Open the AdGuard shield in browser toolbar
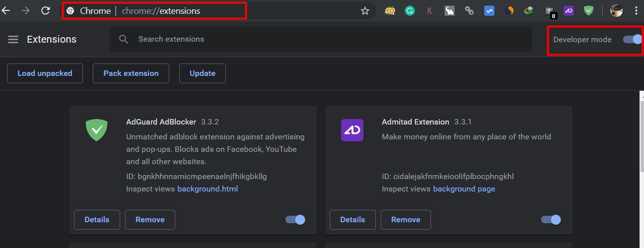The image size is (644, 248). [x=588, y=10]
